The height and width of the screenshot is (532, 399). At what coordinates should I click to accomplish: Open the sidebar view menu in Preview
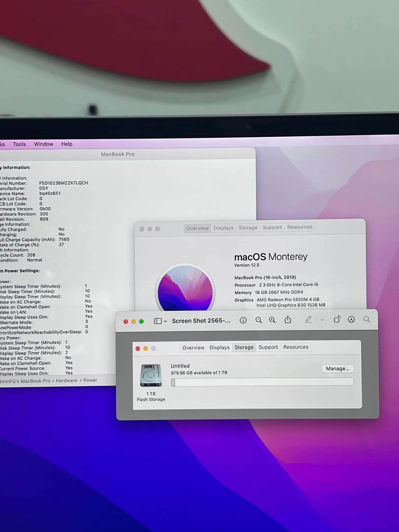click(x=160, y=321)
